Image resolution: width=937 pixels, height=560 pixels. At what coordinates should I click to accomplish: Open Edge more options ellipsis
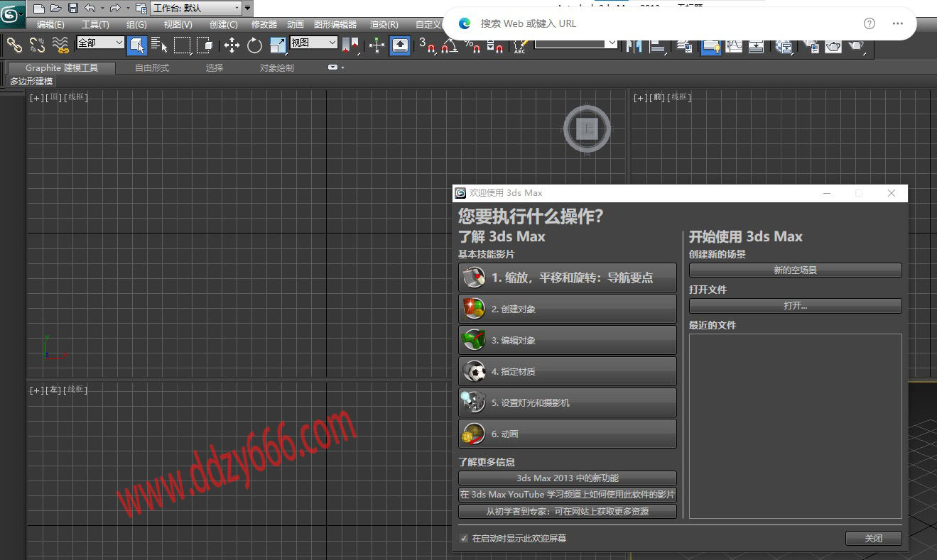click(898, 23)
